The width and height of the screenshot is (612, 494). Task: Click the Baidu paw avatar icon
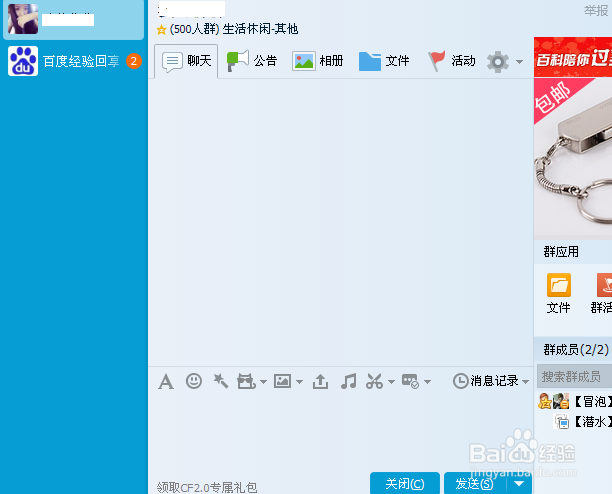point(23,61)
